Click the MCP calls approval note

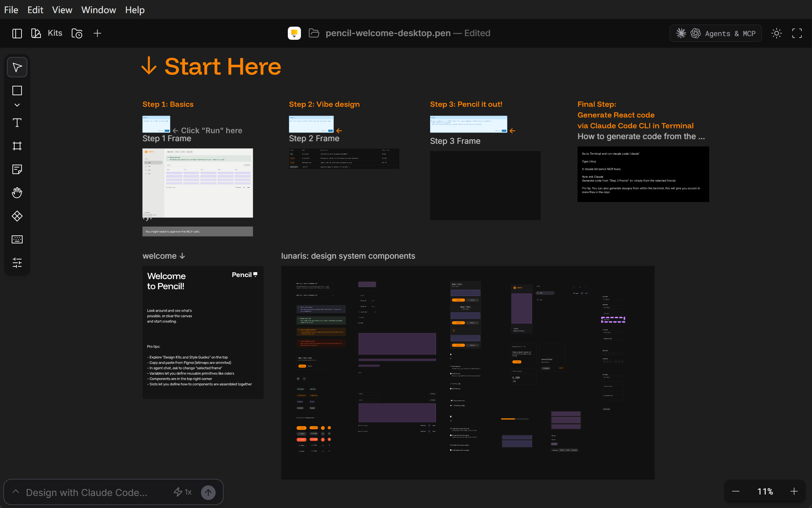tap(198, 231)
